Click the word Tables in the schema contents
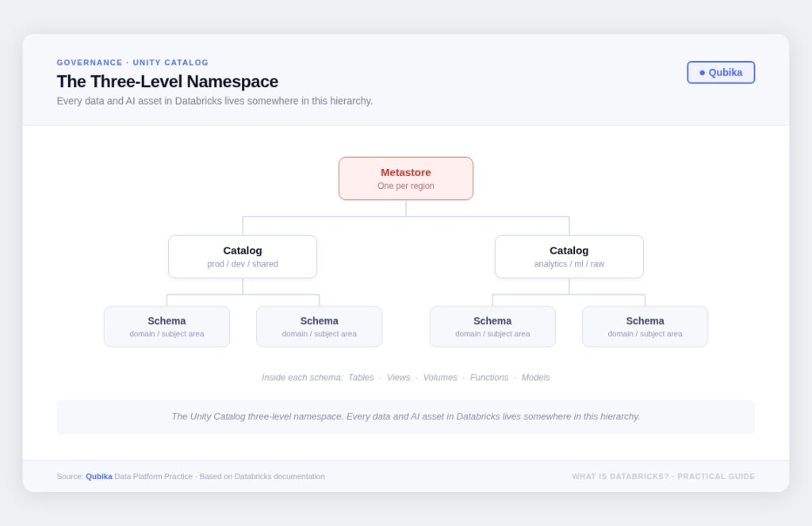This screenshot has width=812, height=526. pyautogui.click(x=361, y=378)
